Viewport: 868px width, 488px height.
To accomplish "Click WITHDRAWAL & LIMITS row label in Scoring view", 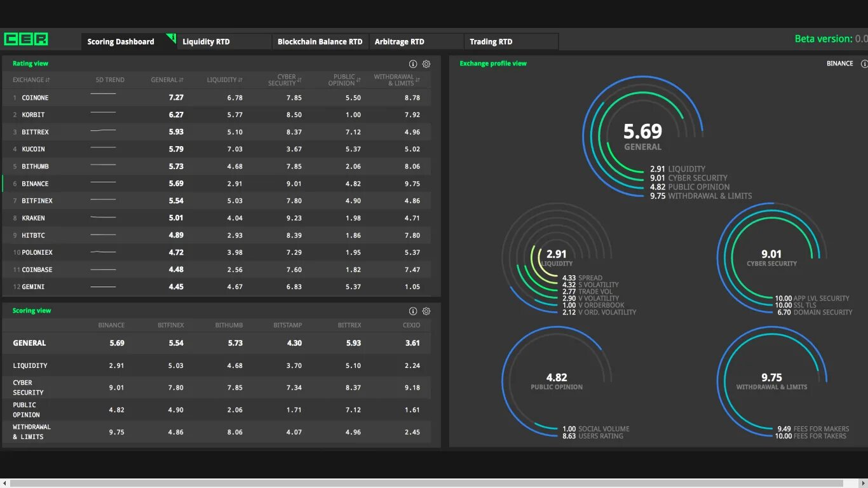I will [x=32, y=432].
